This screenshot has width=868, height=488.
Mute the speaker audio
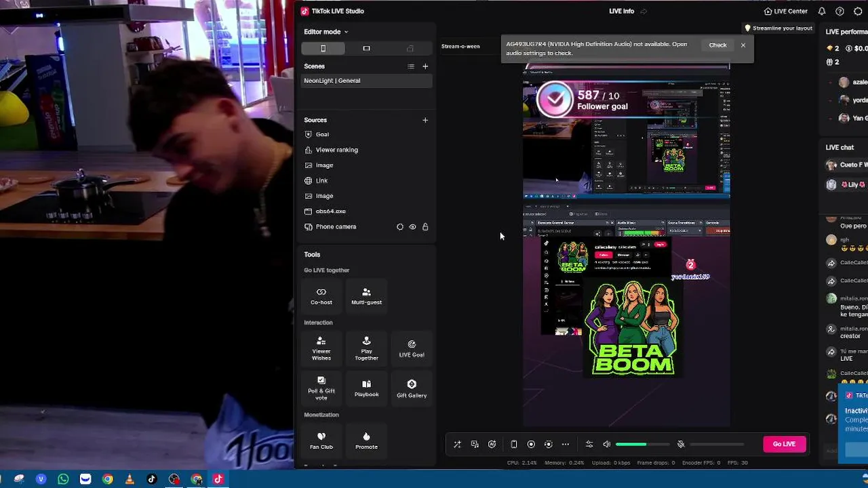607,445
